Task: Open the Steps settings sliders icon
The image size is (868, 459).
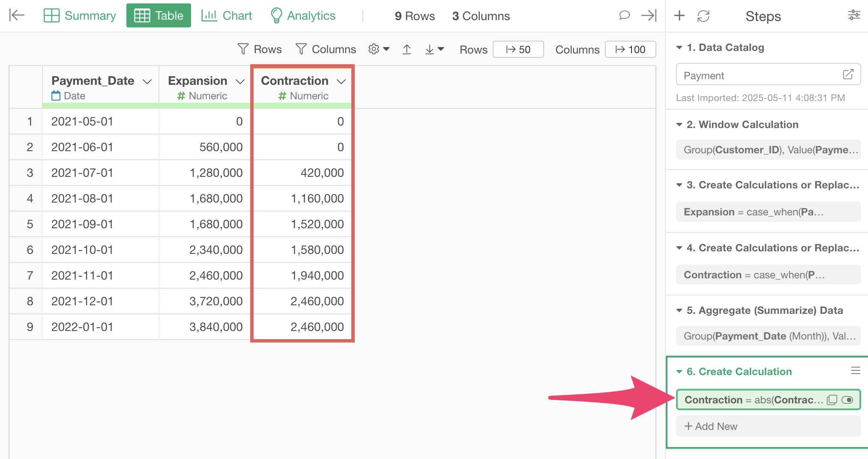Action: click(854, 15)
